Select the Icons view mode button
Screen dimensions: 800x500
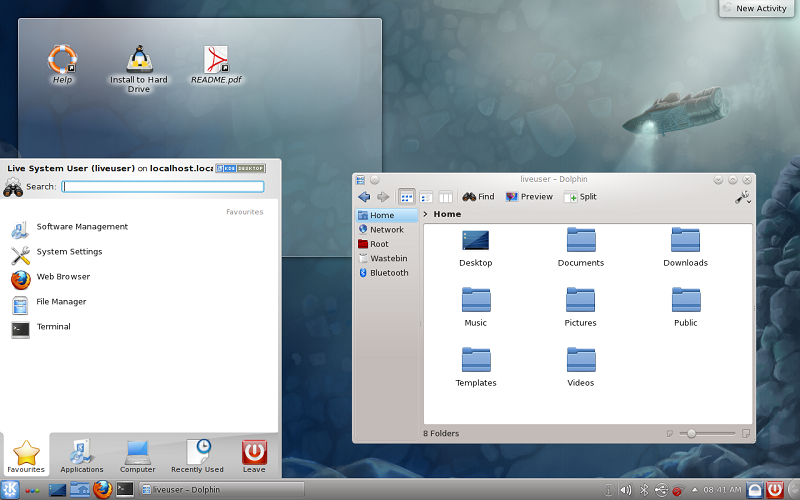pos(407,197)
